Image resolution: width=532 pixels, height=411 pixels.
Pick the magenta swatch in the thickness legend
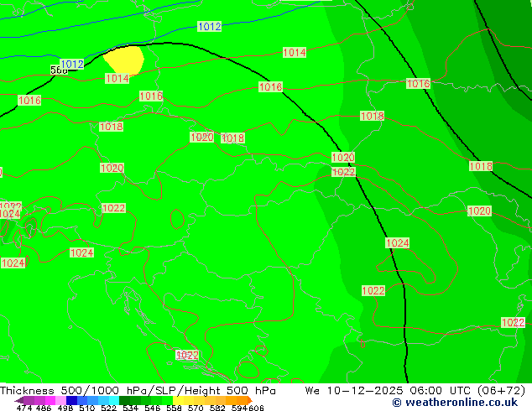(x=50, y=400)
